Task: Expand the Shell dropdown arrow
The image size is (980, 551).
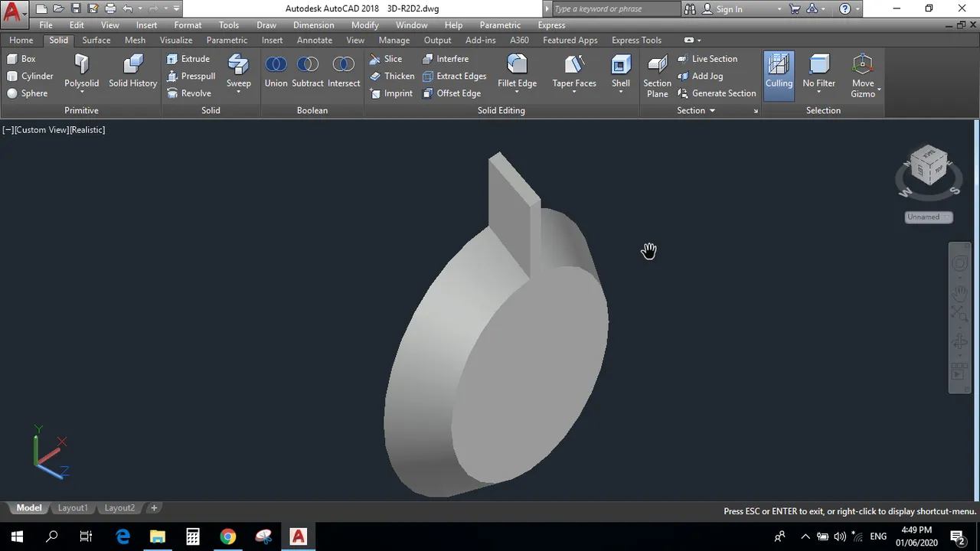Action: click(621, 93)
